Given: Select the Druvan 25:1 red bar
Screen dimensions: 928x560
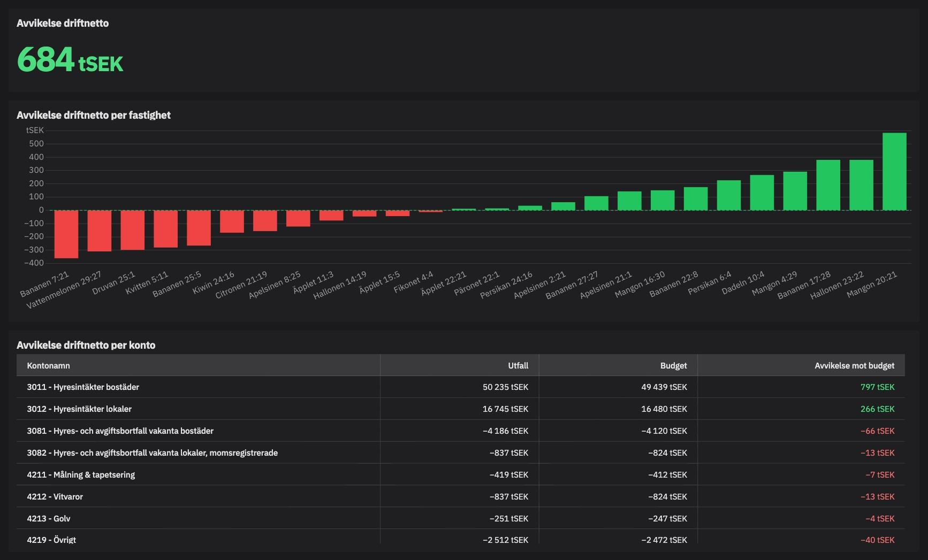Looking at the screenshot, I should [x=133, y=230].
